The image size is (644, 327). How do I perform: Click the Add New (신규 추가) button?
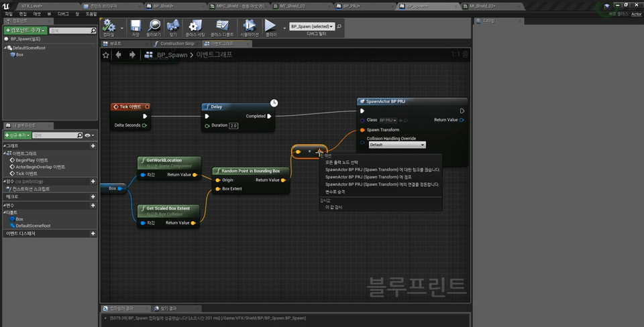coord(17,135)
